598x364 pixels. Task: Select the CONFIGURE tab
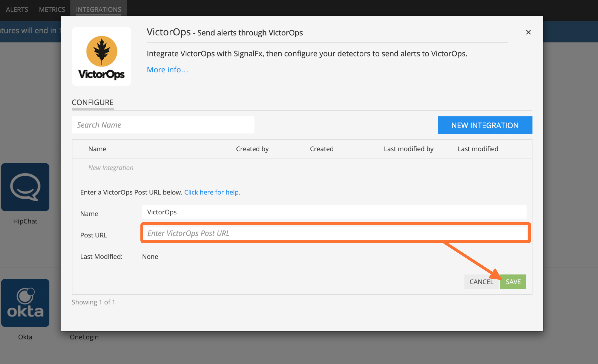click(x=93, y=102)
